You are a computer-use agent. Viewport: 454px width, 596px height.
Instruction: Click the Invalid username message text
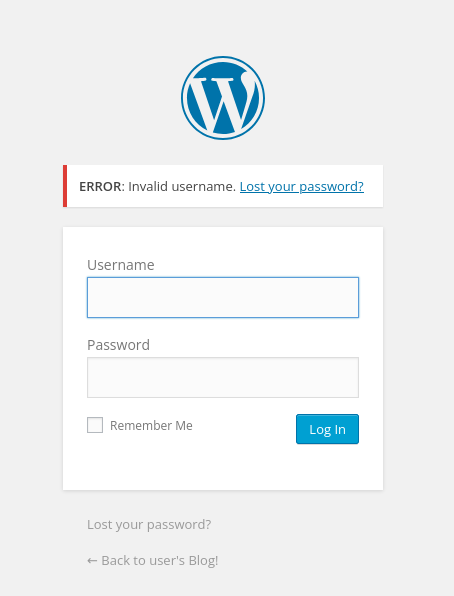(182, 187)
